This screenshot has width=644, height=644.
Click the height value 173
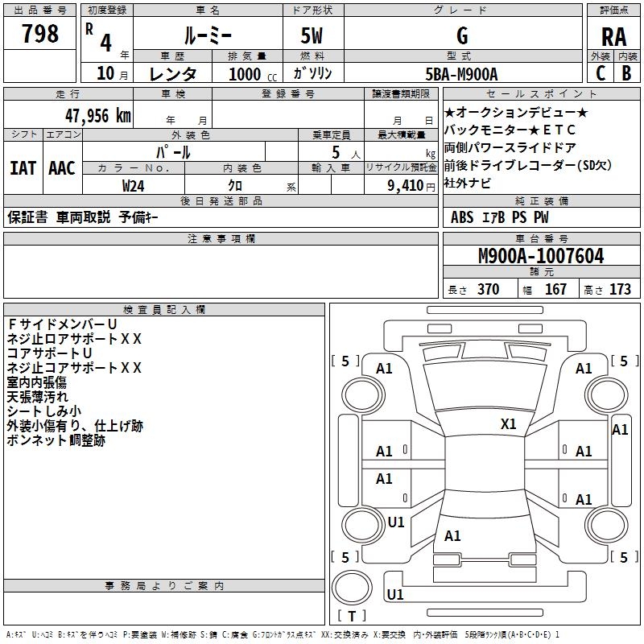(x=620, y=289)
